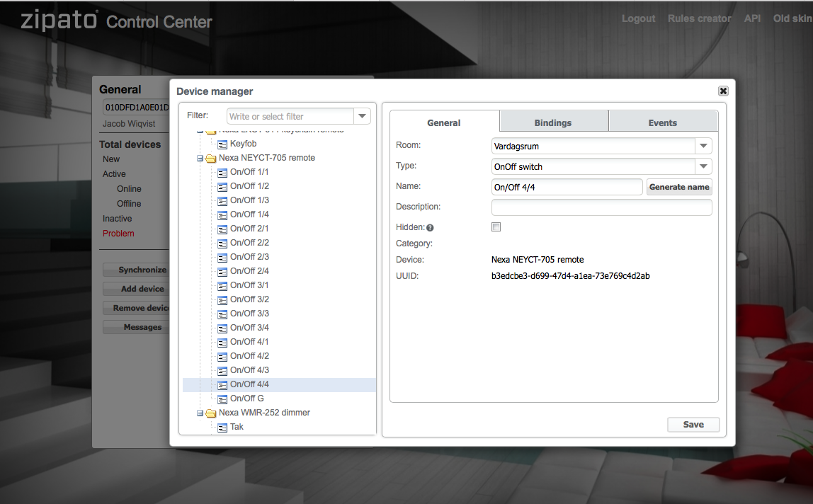The image size is (813, 504).
Task: Open the Filter dropdown arrow
Action: [362, 116]
